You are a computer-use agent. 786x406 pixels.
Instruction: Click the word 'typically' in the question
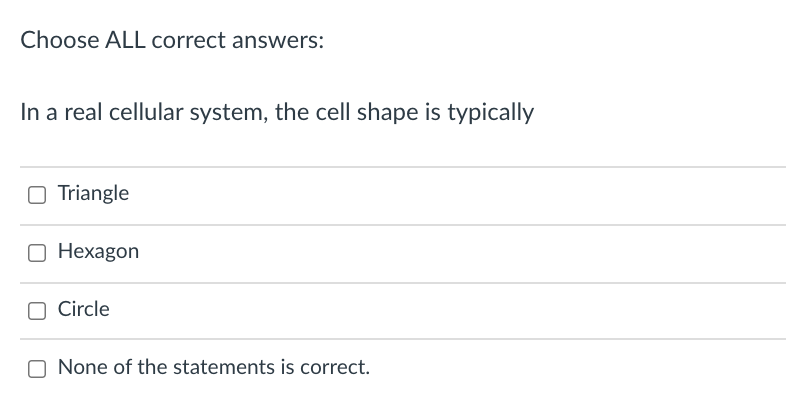pos(491,113)
